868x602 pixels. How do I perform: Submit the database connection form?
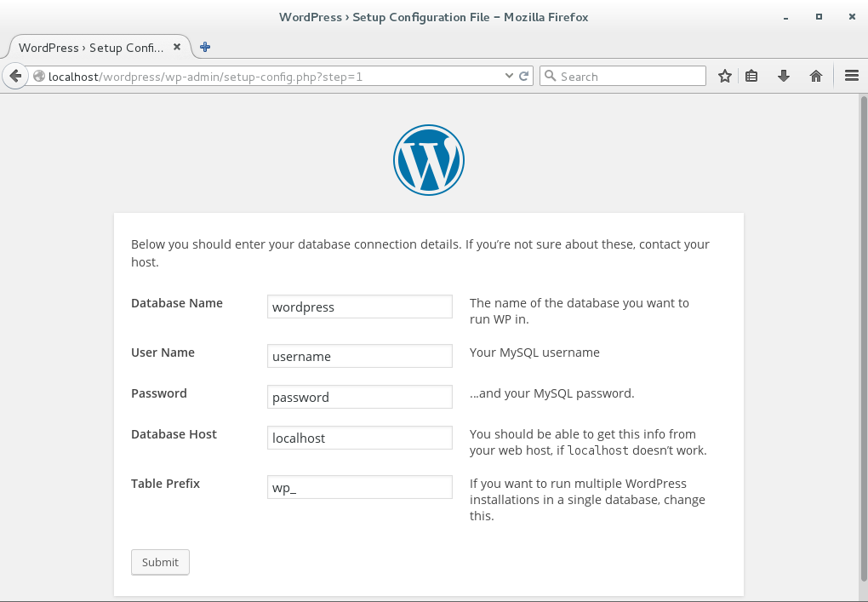[x=160, y=562]
